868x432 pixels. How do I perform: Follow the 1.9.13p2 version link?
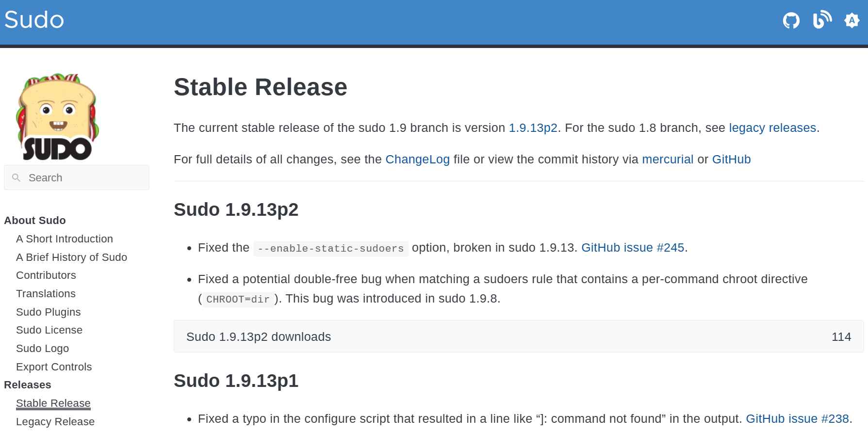532,128
